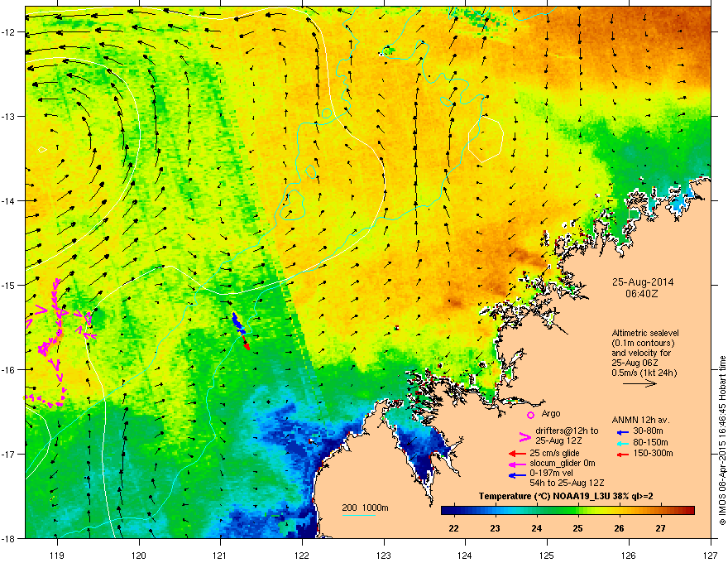The image size is (728, 563).
Task: Click the cyan 200 1000m depth contour line sample
Action: pos(358,515)
